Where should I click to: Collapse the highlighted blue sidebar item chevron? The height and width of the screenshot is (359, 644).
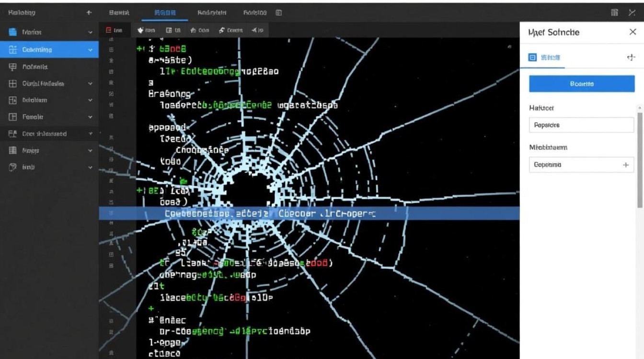tap(90, 50)
